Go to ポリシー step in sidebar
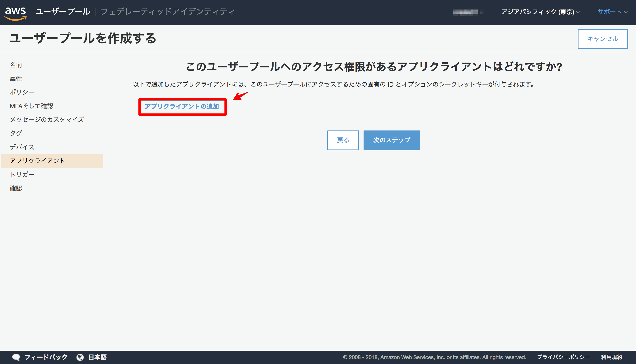 (x=22, y=92)
